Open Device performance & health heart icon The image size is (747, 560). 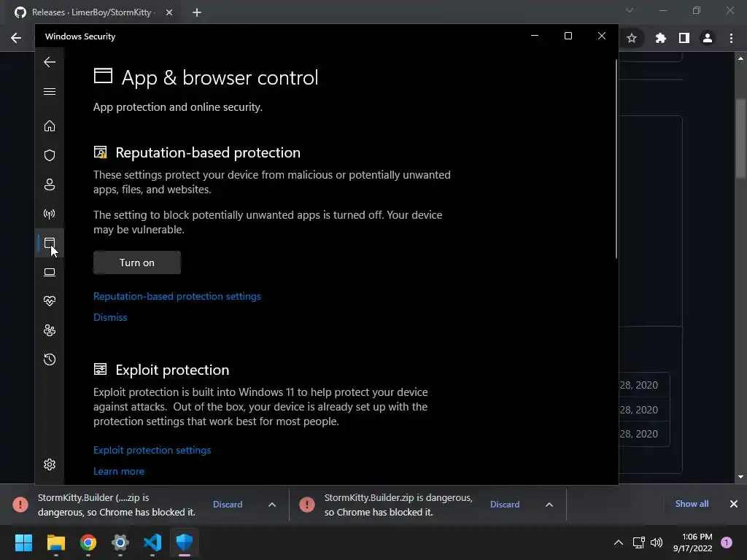(x=50, y=301)
